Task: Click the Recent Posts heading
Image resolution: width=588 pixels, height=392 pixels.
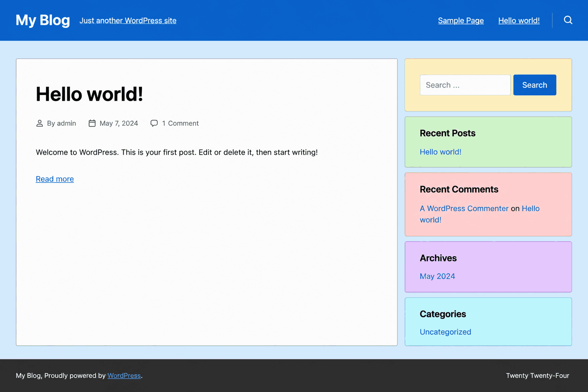Action: point(448,133)
